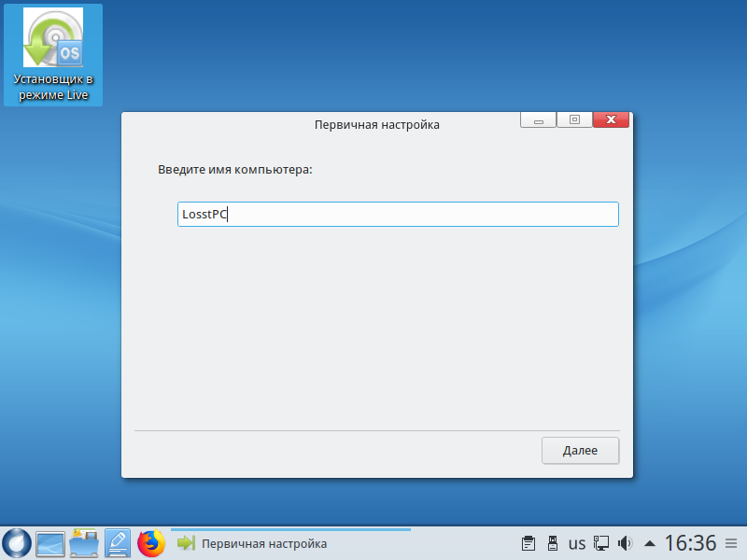Click the removable devices tray icon

click(x=552, y=542)
